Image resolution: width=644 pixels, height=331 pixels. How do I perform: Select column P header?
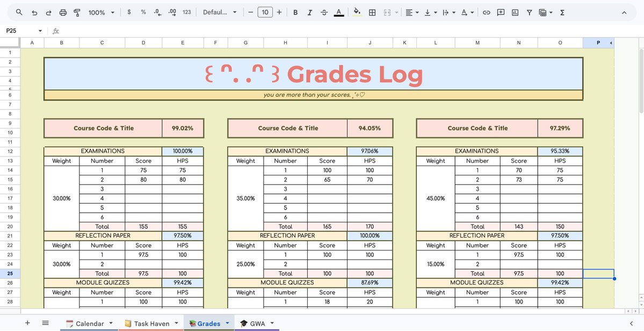click(598, 42)
